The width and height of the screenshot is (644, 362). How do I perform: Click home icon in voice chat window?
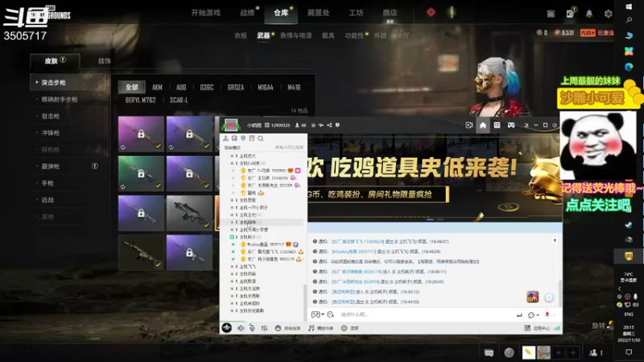(483, 125)
